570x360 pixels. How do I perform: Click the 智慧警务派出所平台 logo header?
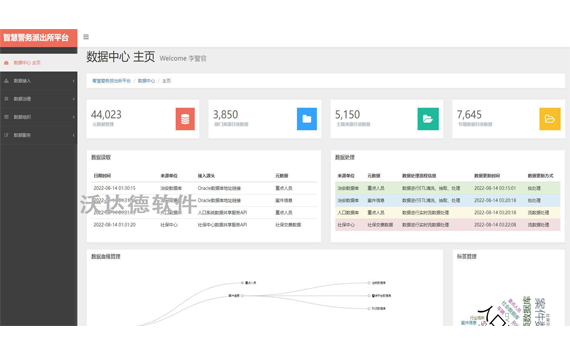click(x=39, y=38)
